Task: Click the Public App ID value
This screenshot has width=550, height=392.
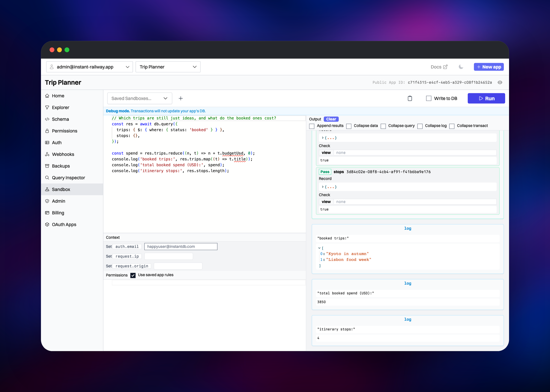Action: coord(450,82)
